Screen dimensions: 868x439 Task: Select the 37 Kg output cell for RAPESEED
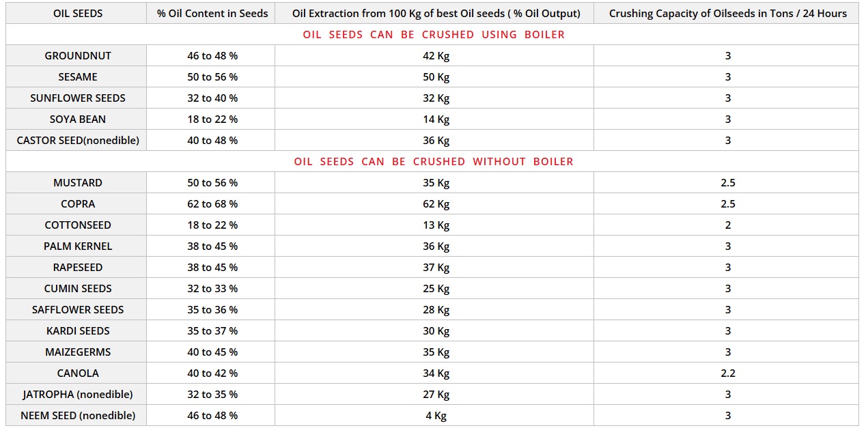click(x=436, y=267)
